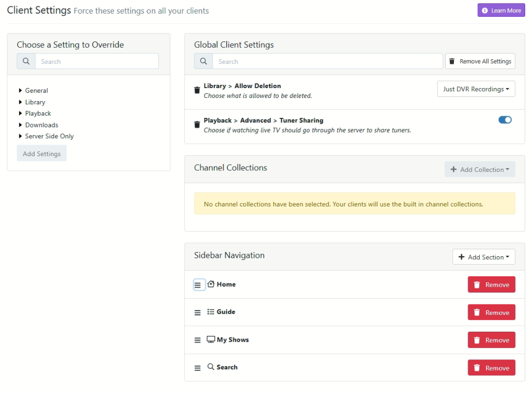Click the hamburger handle beside My Shows
The width and height of the screenshot is (532, 393).
(197, 340)
